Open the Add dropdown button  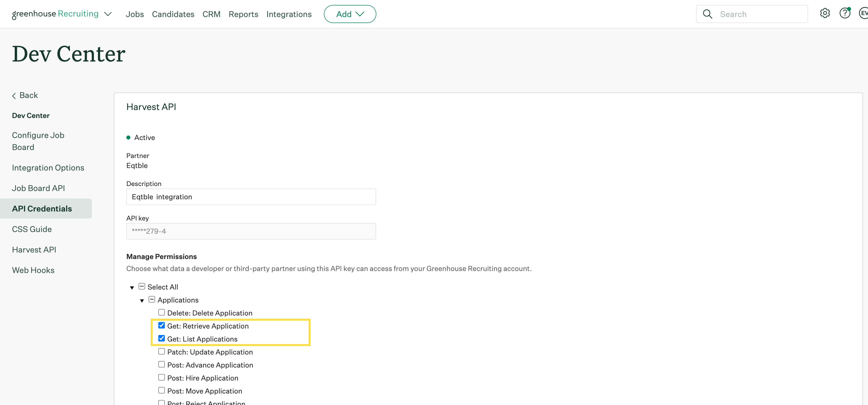click(x=350, y=14)
